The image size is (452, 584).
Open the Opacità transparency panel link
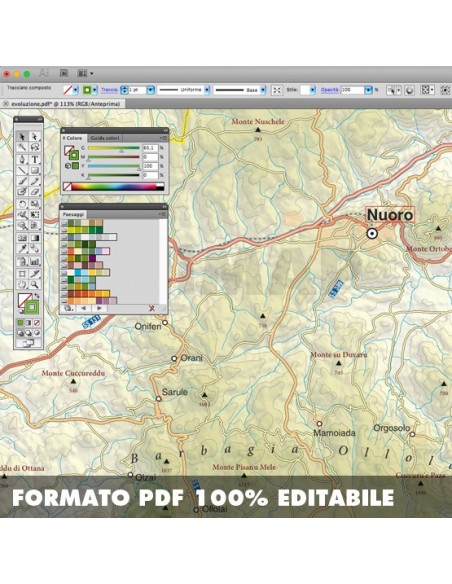(x=330, y=90)
